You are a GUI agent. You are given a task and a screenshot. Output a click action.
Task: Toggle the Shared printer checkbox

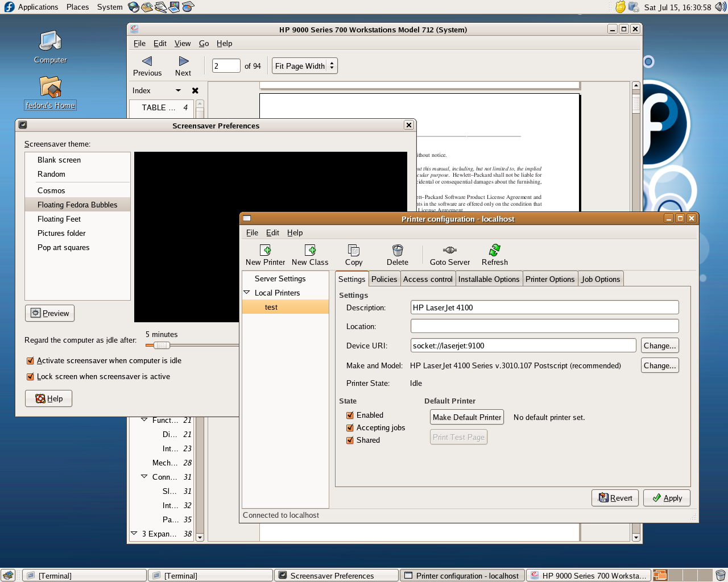click(x=350, y=440)
